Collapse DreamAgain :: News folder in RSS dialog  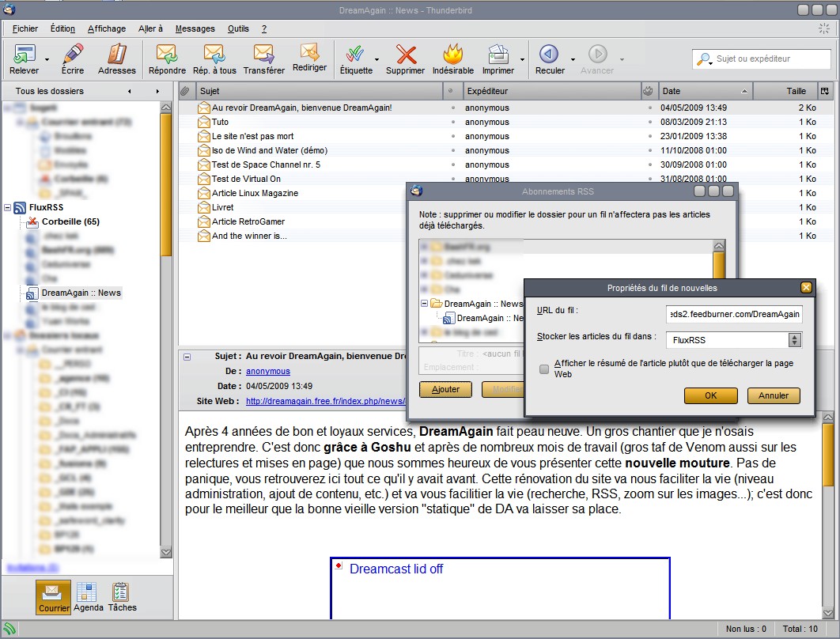[x=424, y=303]
